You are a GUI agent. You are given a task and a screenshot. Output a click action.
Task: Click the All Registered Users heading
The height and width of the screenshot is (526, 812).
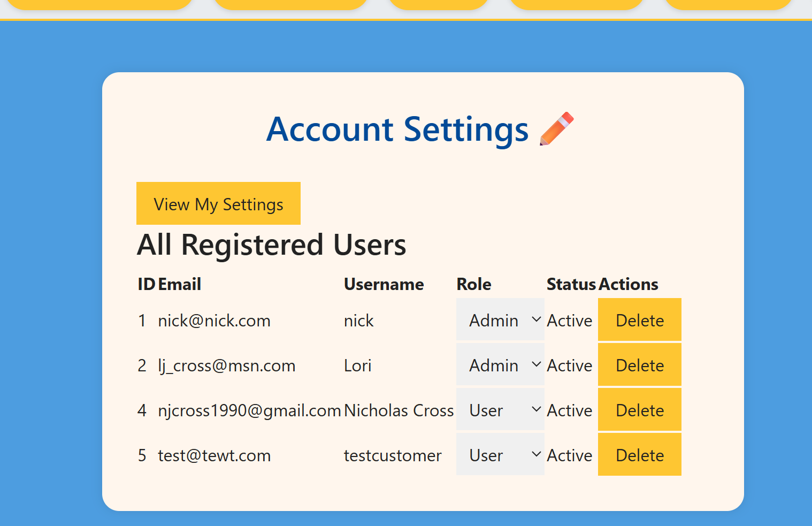tap(271, 245)
